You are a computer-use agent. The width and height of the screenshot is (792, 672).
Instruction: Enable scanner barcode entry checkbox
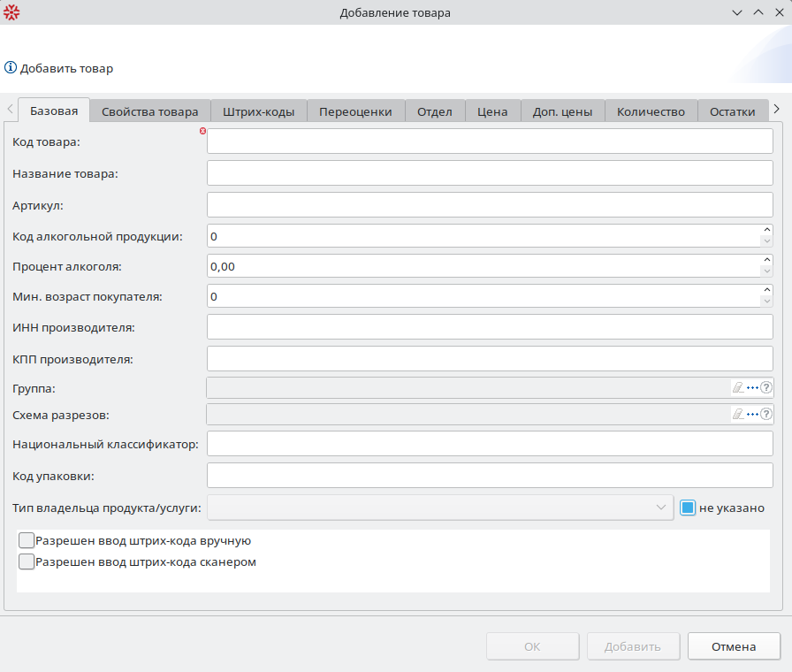coord(27,561)
